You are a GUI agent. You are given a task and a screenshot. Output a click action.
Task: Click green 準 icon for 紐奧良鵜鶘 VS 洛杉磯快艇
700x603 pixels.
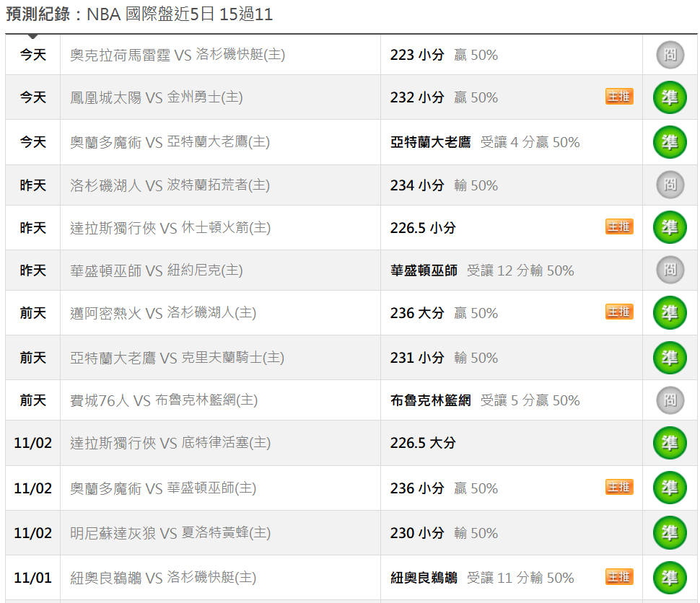click(670, 578)
